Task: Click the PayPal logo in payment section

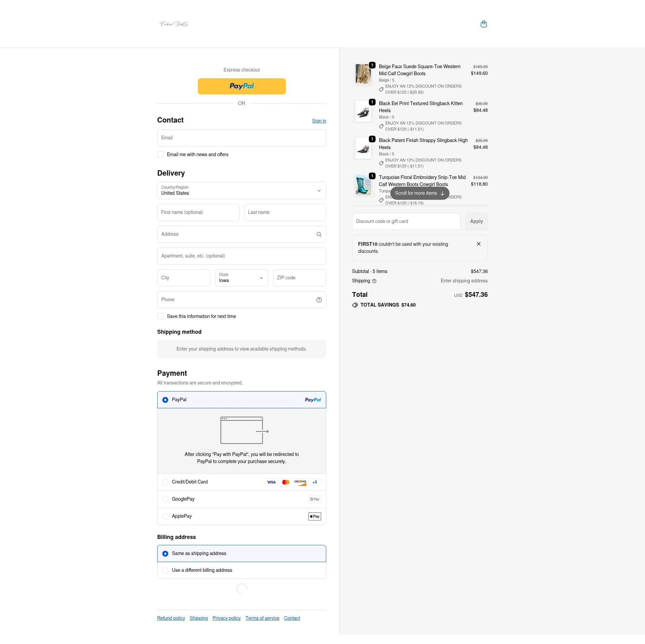Action: tap(313, 400)
